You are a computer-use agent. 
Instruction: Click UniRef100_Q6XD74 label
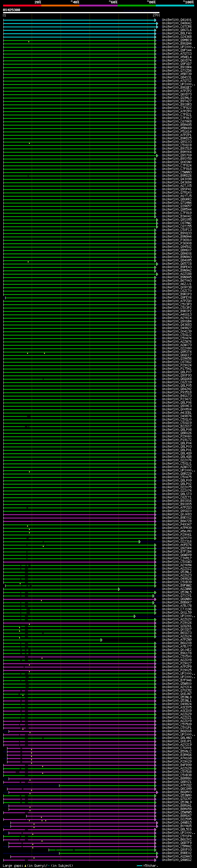(177, 60)
